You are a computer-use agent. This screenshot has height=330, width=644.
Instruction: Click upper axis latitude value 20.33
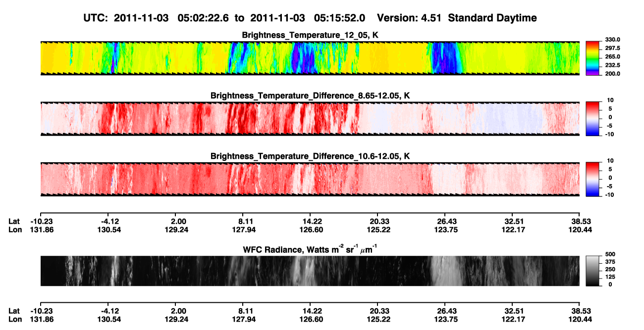tap(377, 221)
